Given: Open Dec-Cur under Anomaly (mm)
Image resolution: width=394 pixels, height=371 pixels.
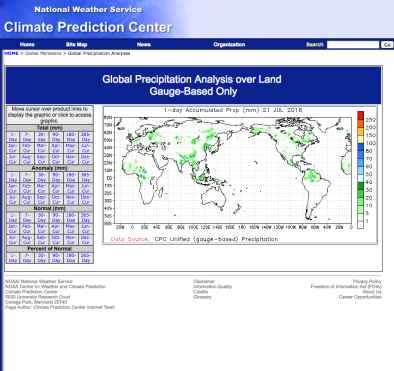Looking at the screenshot, I should click(86, 199).
